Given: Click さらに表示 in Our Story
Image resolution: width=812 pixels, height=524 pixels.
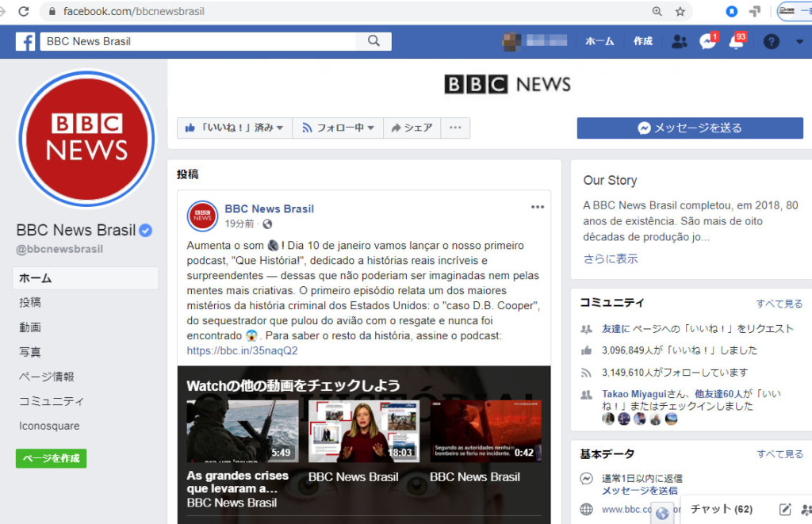Looking at the screenshot, I should click(611, 259).
